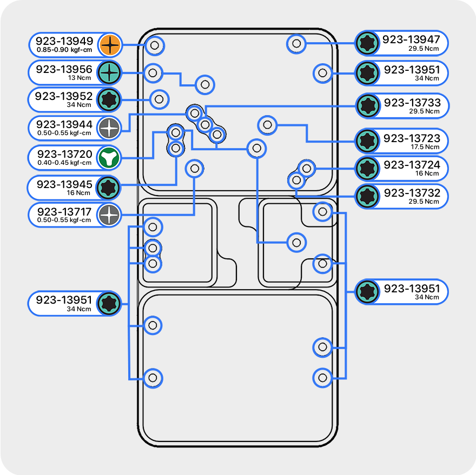
Task: Select the Torx screw icon for 923-13947
Action: 367,43
